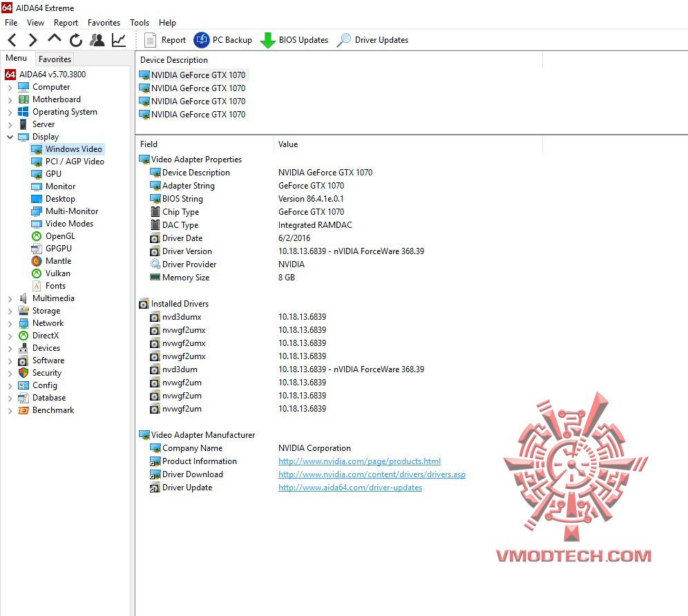
Task: Open the GPU item under Display
Action: (x=46, y=174)
